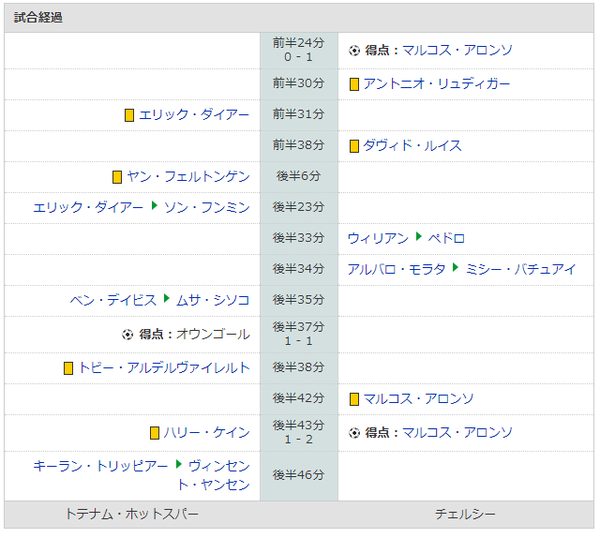Open アントニオ・リュディガー player link

[437, 84]
